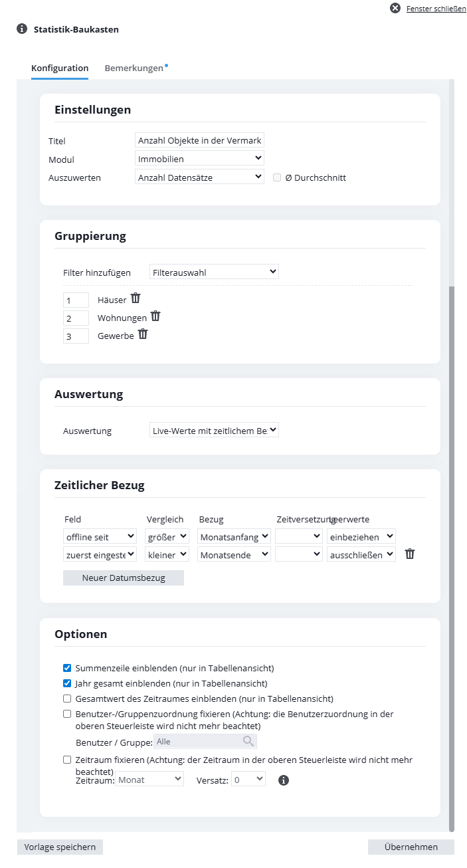Click the Fenster schließen X icon
Image resolution: width=467 pixels, height=868 pixels.
click(x=395, y=8)
